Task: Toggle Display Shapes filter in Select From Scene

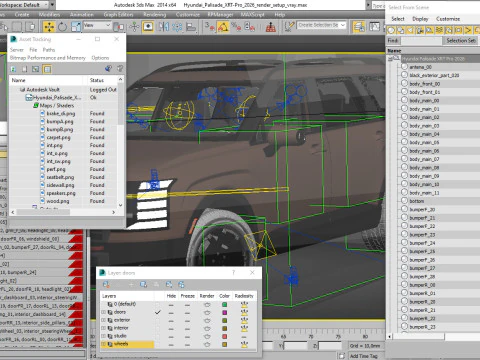Action: pos(401,30)
